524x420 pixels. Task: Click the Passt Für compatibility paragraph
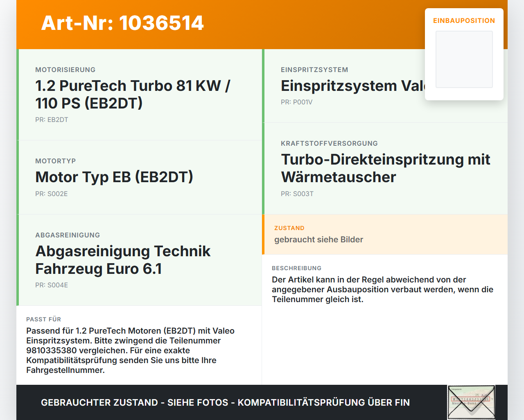pyautogui.click(x=130, y=350)
